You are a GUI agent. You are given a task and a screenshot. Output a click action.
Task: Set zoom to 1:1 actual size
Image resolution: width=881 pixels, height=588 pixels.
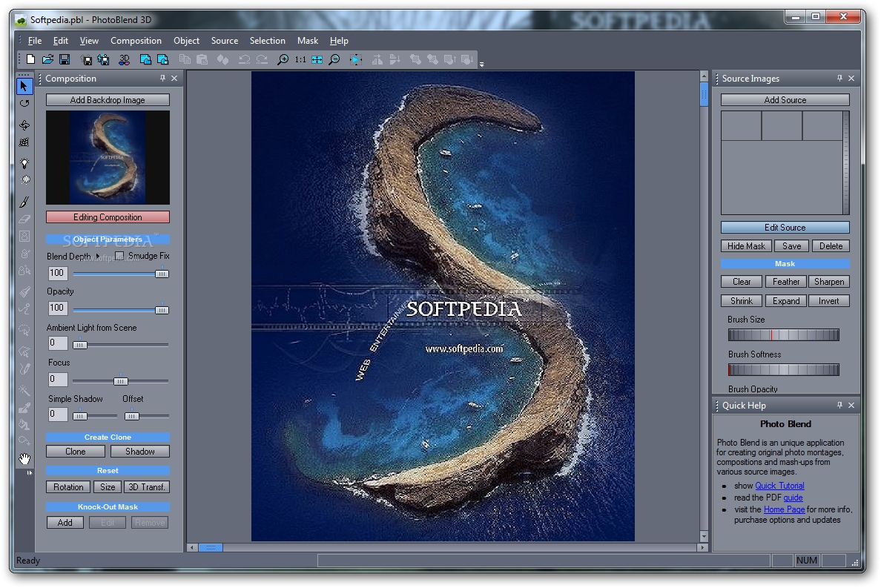click(x=300, y=59)
